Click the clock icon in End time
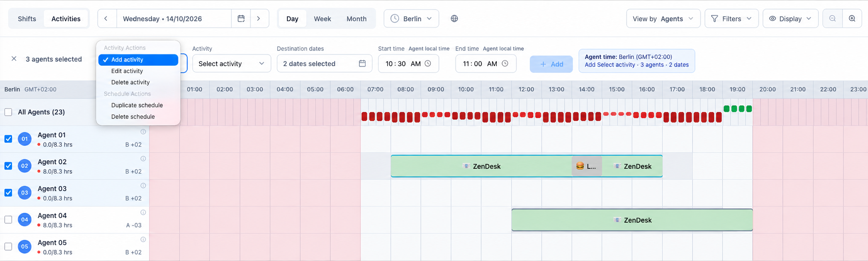 point(505,63)
